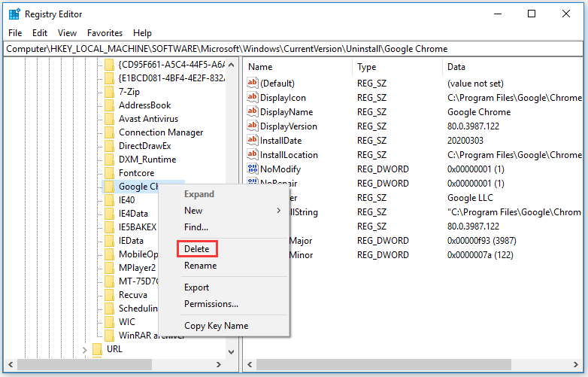The height and width of the screenshot is (377, 588).
Task: Click the 7-Zip folder icon
Action: [109, 92]
